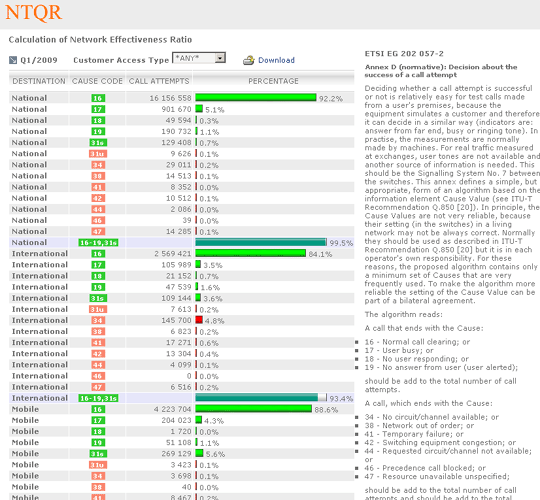Click the National 92.2% green bar

pyautogui.click(x=256, y=98)
